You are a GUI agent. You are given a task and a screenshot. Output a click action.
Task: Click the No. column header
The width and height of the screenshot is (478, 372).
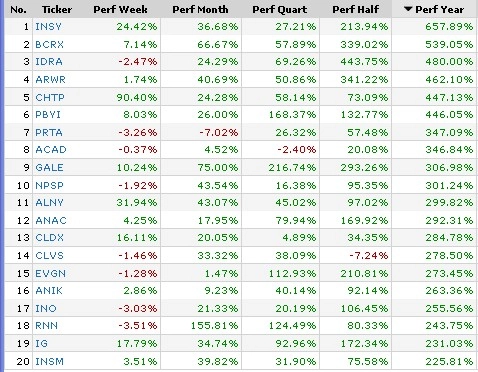point(18,9)
